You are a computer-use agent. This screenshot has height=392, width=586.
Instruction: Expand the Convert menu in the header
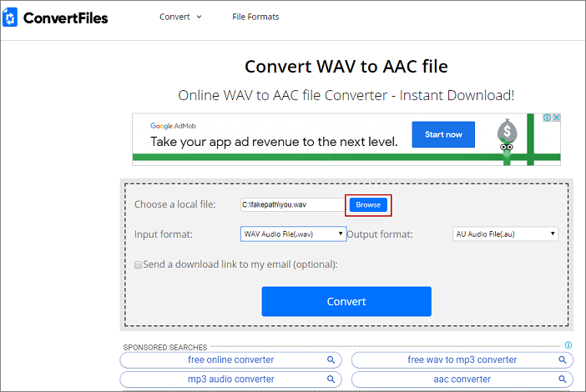[180, 17]
